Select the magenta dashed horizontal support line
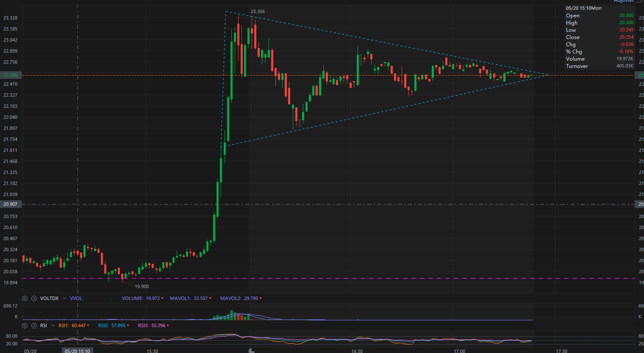Viewport: 644px width, 353px height. pyautogui.click(x=328, y=278)
